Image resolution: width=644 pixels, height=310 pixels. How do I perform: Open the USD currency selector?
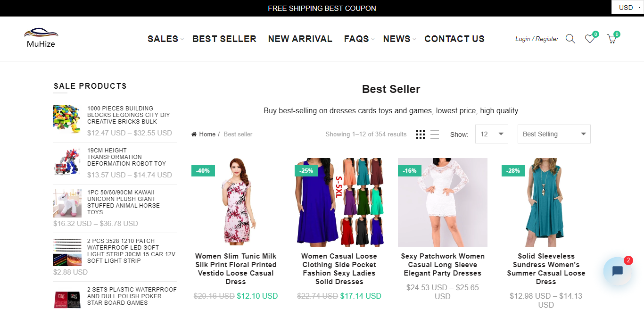(x=627, y=8)
